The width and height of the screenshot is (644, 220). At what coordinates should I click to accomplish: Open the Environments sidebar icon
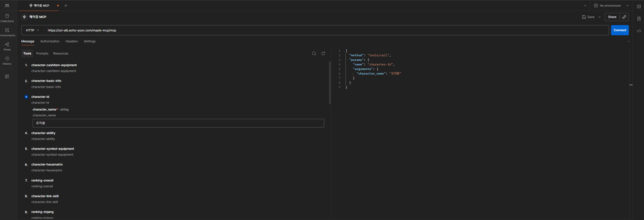pyautogui.click(x=7, y=32)
